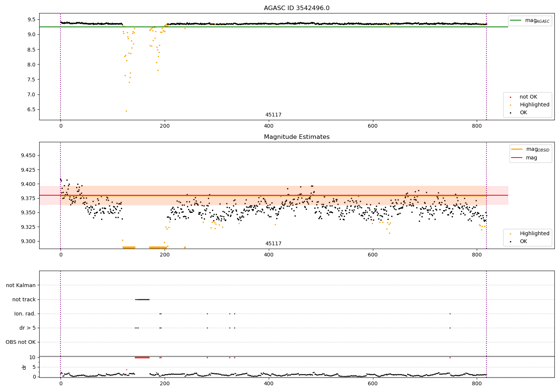Image resolution: width=560 pixels, height=392 pixels.
Task: Select 'Highlighted' label in Magnitude Estimates legend
Action: 535,234
